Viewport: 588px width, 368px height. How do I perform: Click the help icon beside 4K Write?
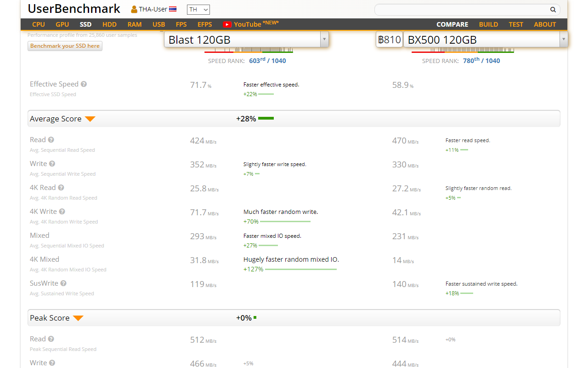(x=62, y=212)
